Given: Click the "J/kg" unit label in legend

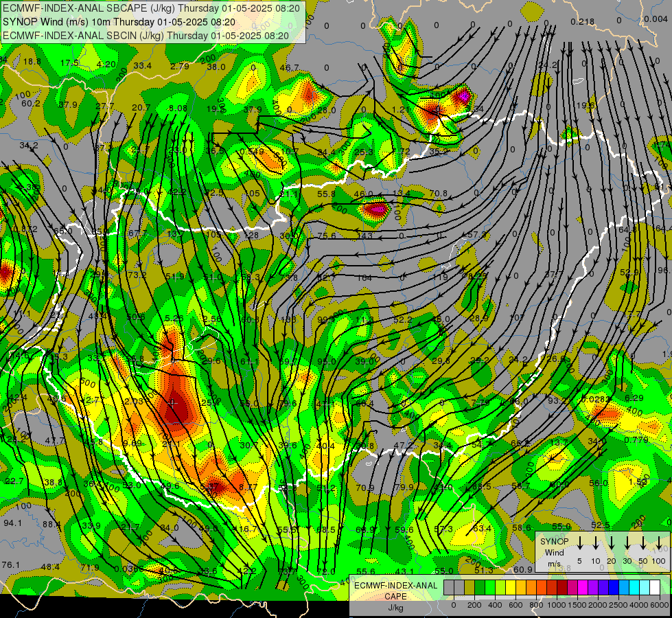Looking at the screenshot, I should click(395, 608).
